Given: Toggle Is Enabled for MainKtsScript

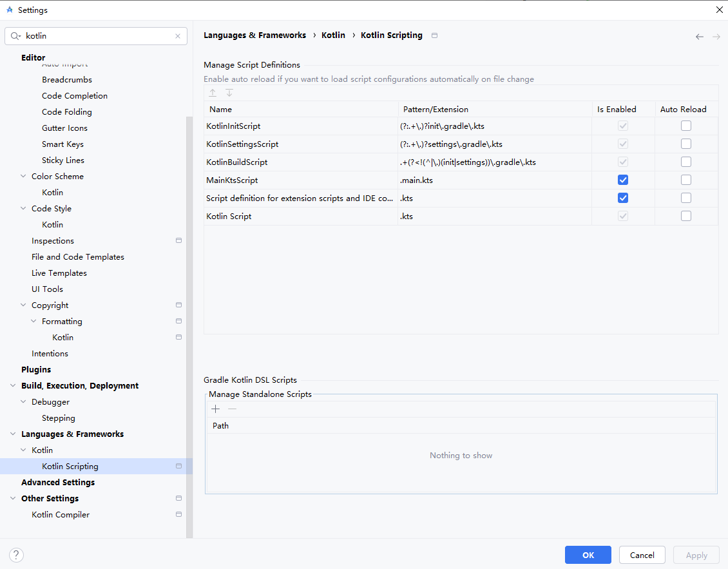Looking at the screenshot, I should pos(623,180).
